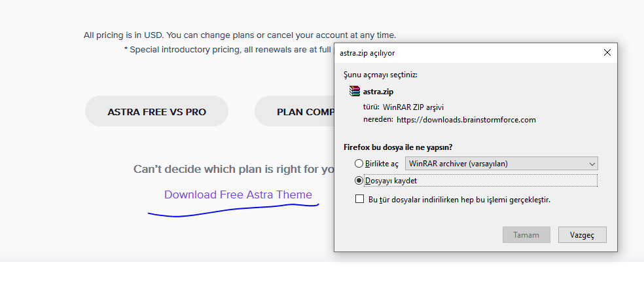644x294 pixels.
Task: Click the WinRAR archive icon beside astra.zip
Action: pyautogui.click(x=355, y=91)
